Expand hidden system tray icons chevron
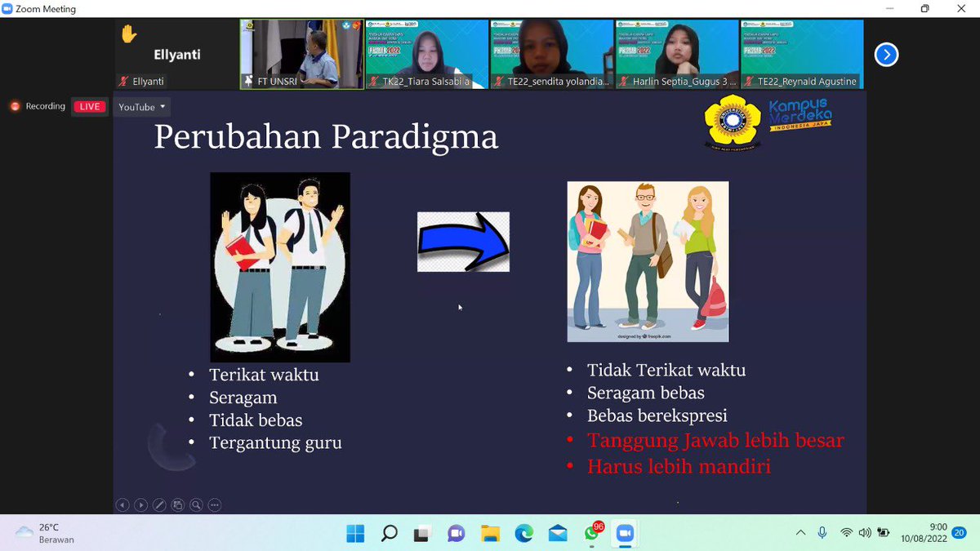This screenshot has height=551, width=980. coord(801,533)
